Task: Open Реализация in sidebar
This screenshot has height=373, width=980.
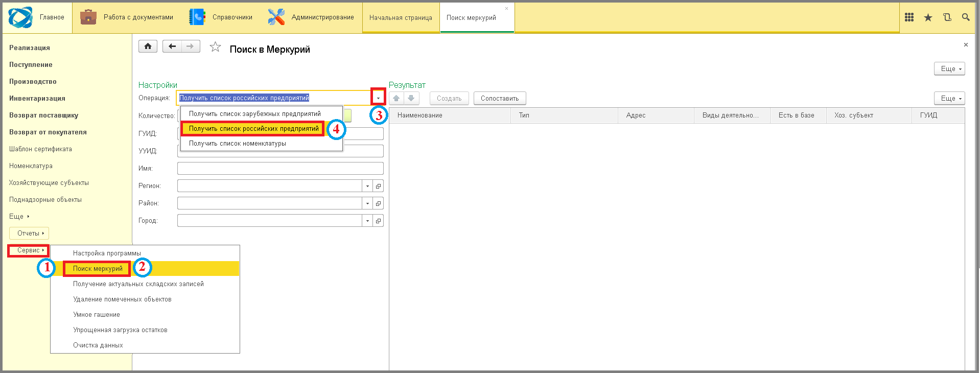Action: tap(30, 48)
